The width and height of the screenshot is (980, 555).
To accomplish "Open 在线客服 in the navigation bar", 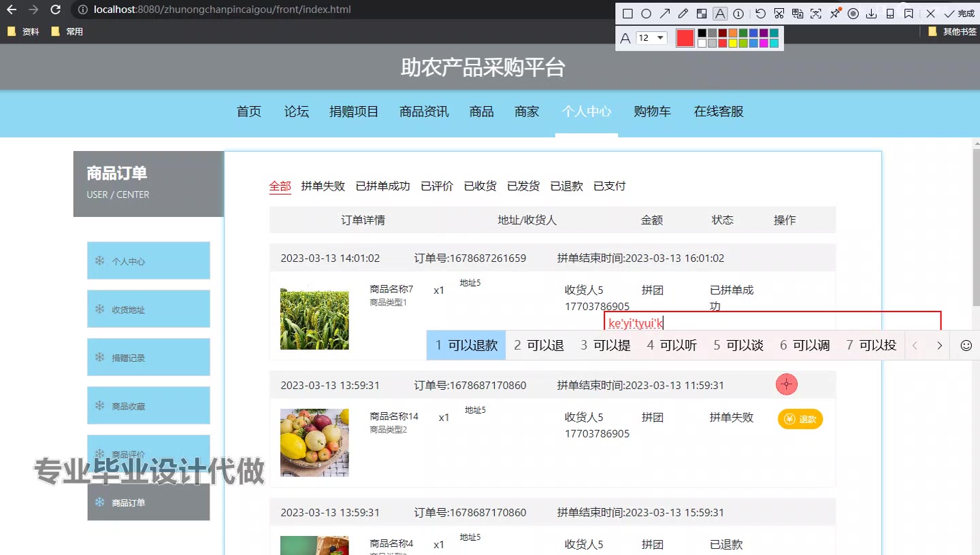I will click(x=719, y=112).
